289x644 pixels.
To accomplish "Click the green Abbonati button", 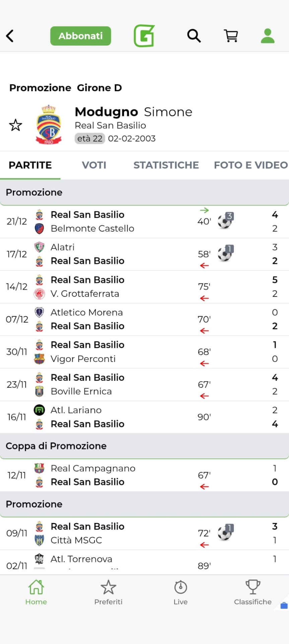I will point(81,36).
